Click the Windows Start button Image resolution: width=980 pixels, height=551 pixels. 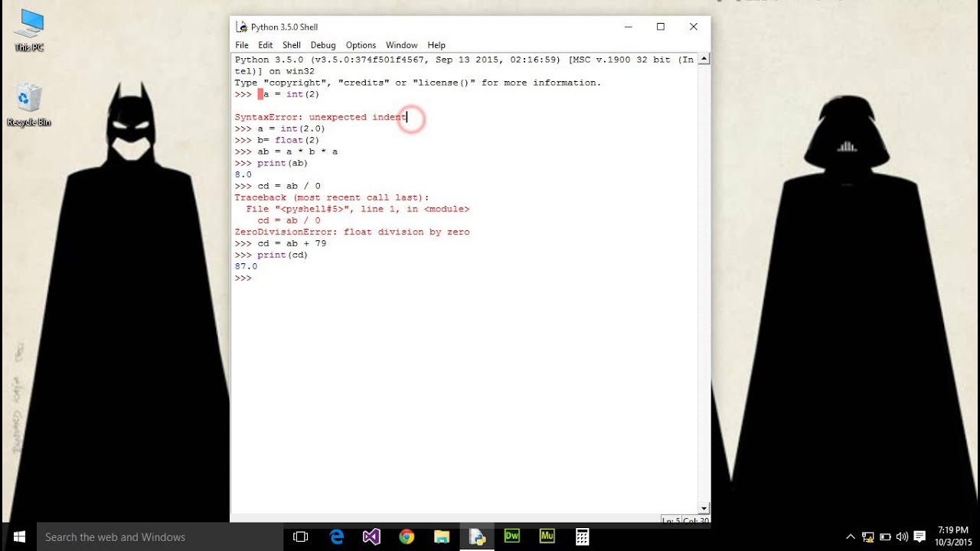tap(18, 536)
